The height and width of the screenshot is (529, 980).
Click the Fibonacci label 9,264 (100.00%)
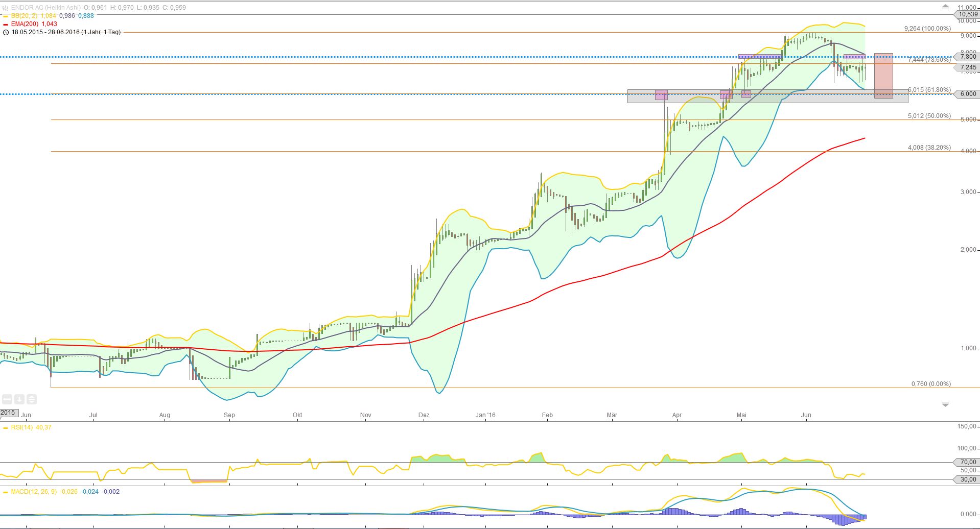coord(927,29)
